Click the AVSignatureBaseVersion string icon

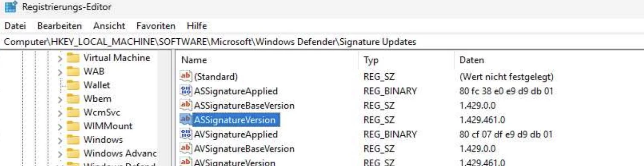coord(186,149)
